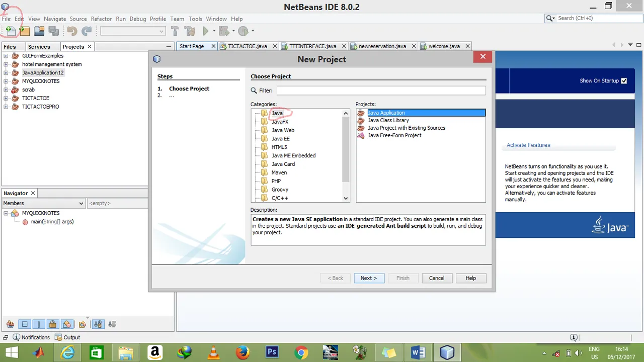Open the Run Project dropdown arrow
This screenshot has width=644, height=362.
[x=214, y=31]
